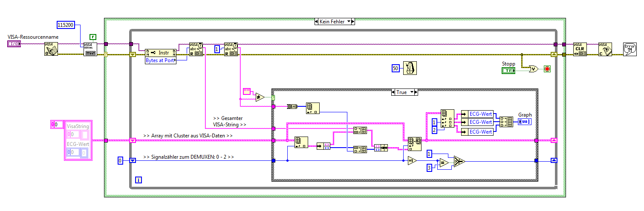Click the previous-case arrow left of True
The width and height of the screenshot is (644, 211).
(393, 92)
